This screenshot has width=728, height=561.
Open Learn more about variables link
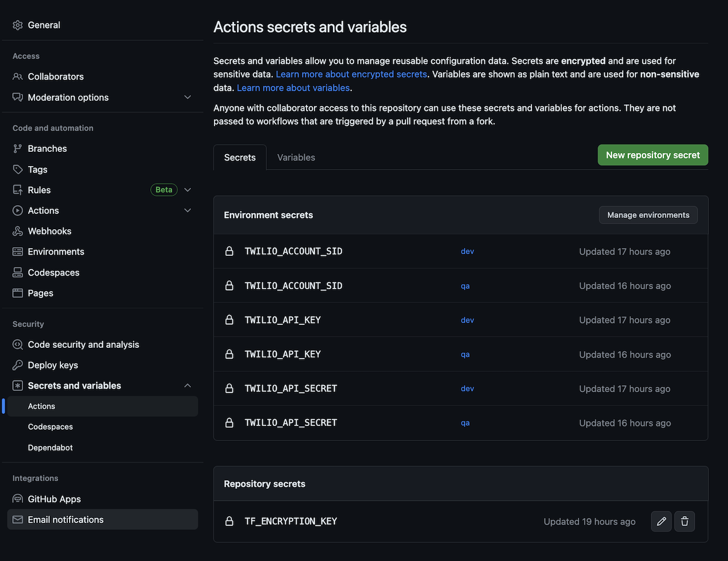[x=293, y=88]
